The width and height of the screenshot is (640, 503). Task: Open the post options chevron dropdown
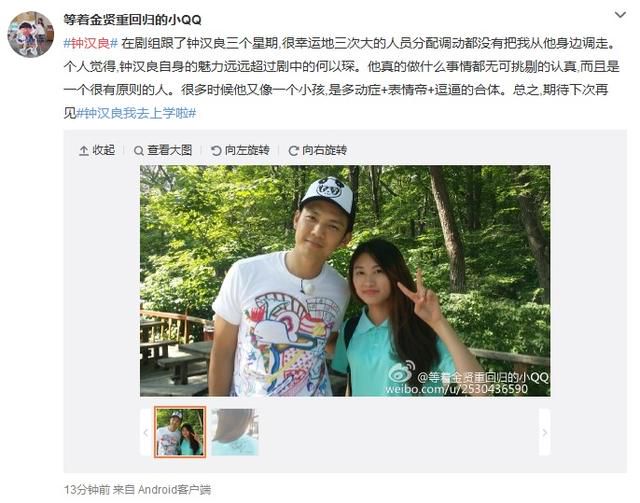tap(620, 15)
